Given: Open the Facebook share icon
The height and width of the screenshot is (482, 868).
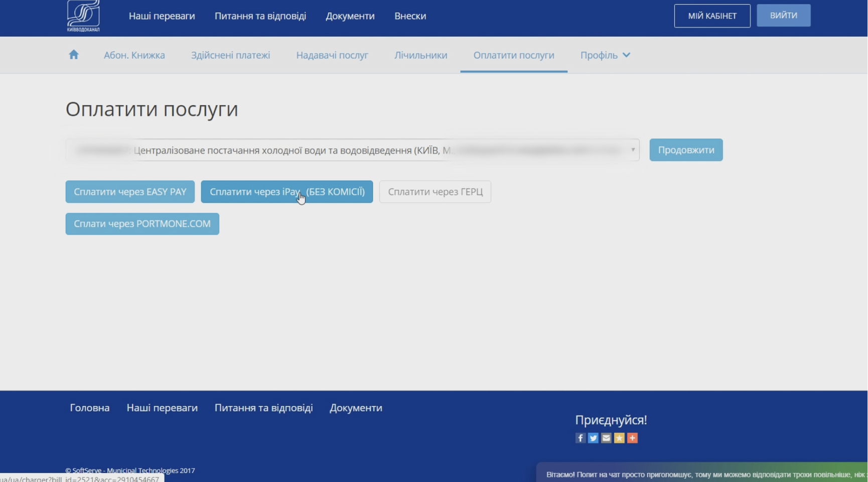Looking at the screenshot, I should [x=581, y=438].
